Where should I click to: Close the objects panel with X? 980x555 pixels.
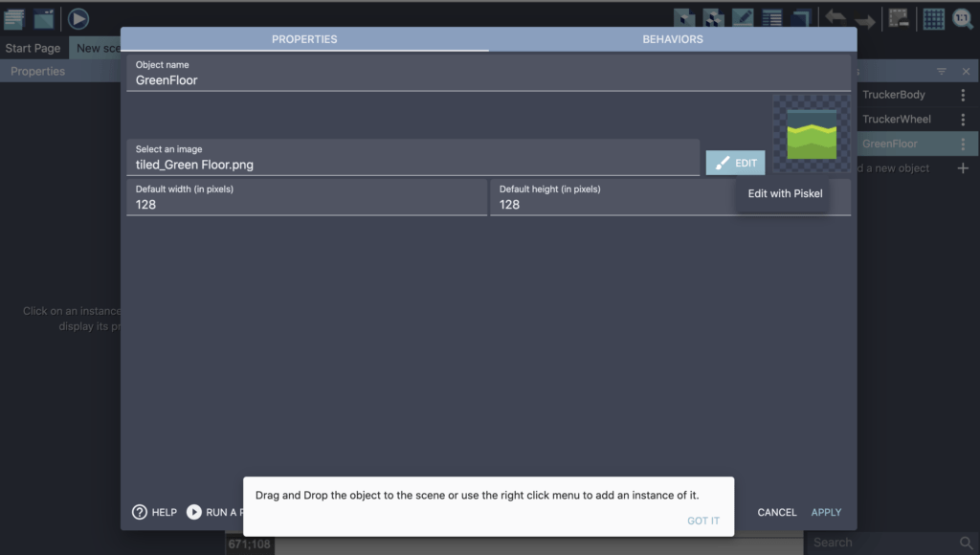pos(966,71)
